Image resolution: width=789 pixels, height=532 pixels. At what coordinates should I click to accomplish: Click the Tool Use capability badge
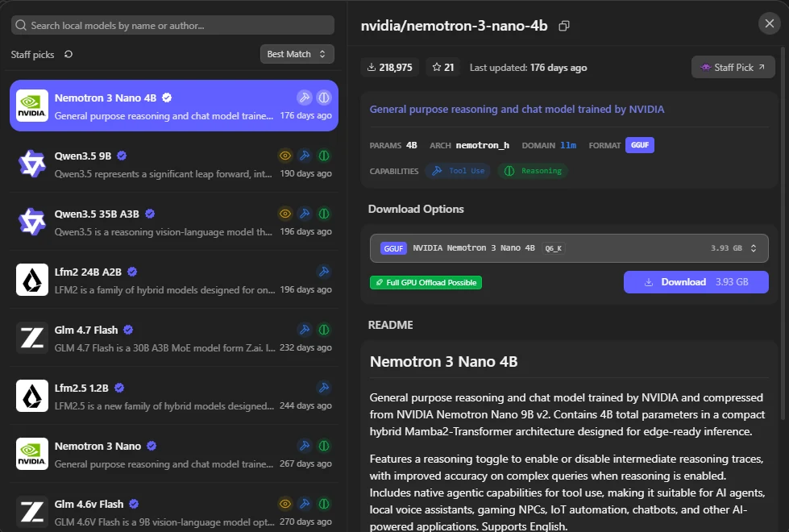pyautogui.click(x=458, y=171)
